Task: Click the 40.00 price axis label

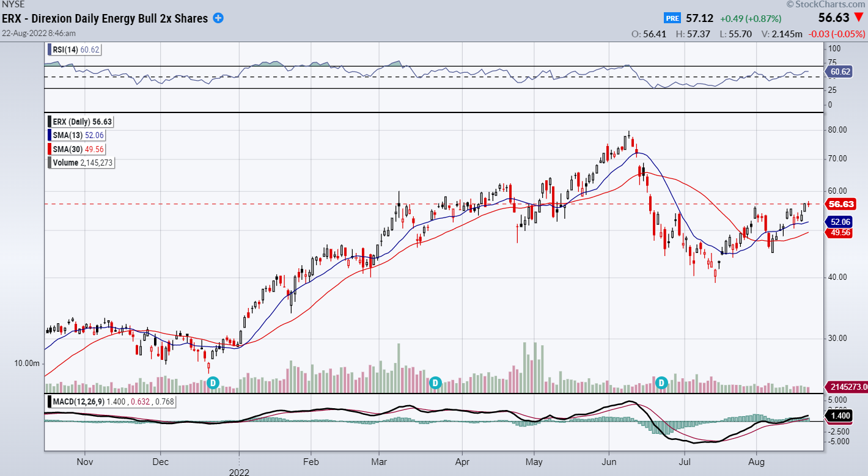Action: click(837, 277)
